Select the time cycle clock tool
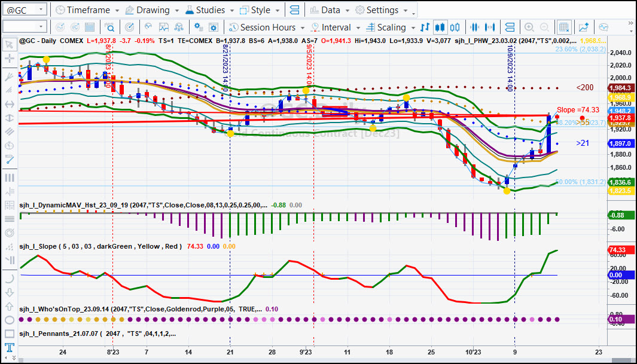 tap(10, 145)
